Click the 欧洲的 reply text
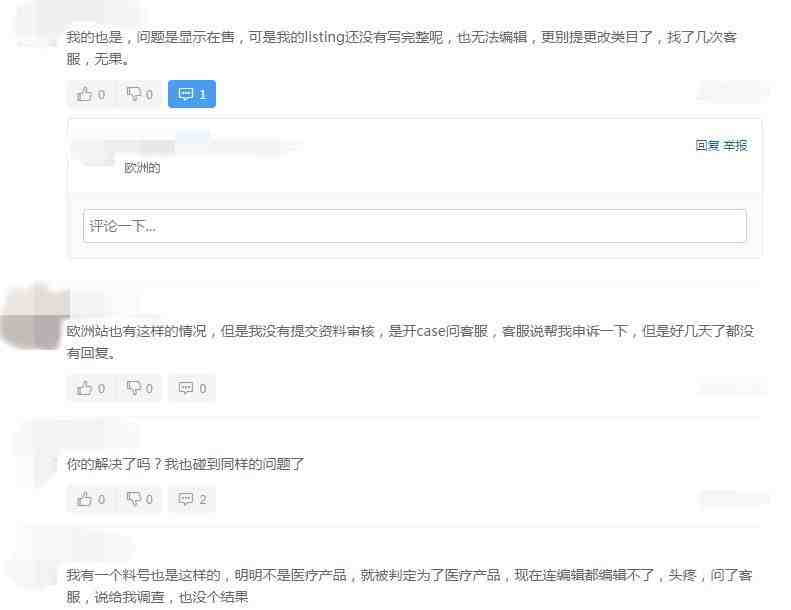The width and height of the screenshot is (791, 610). [x=142, y=168]
